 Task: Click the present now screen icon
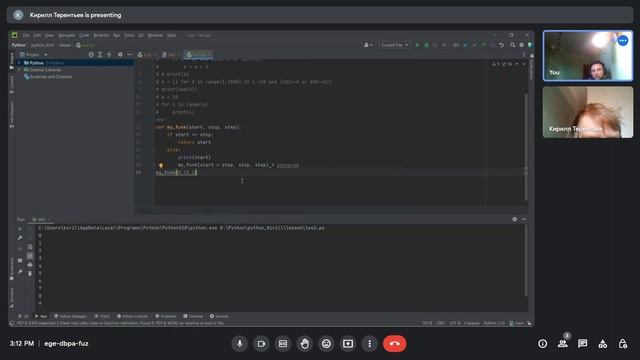pos(348,344)
